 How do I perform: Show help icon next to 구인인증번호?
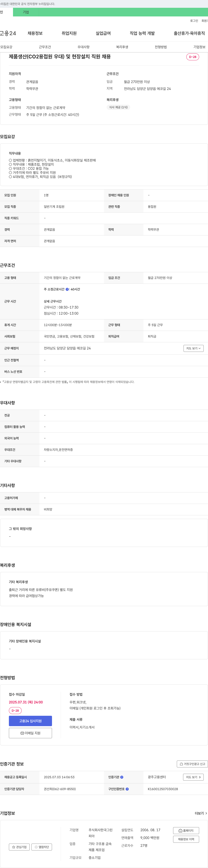(x=127, y=789)
